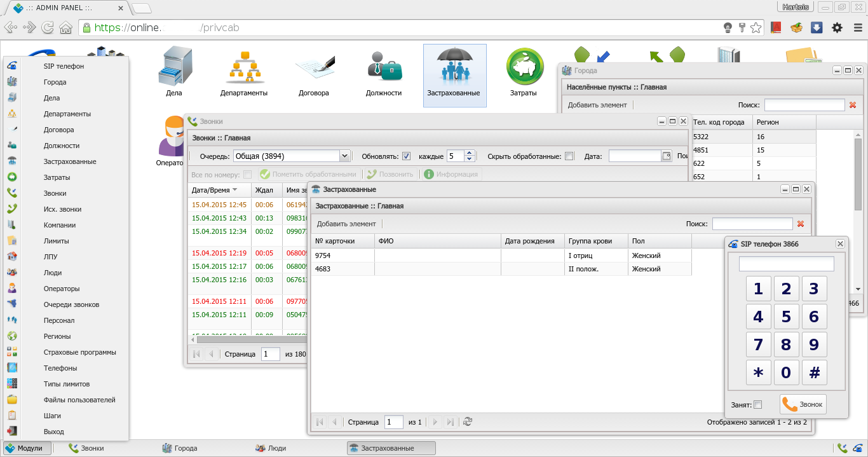Open the Договора desktop icon

(314, 72)
